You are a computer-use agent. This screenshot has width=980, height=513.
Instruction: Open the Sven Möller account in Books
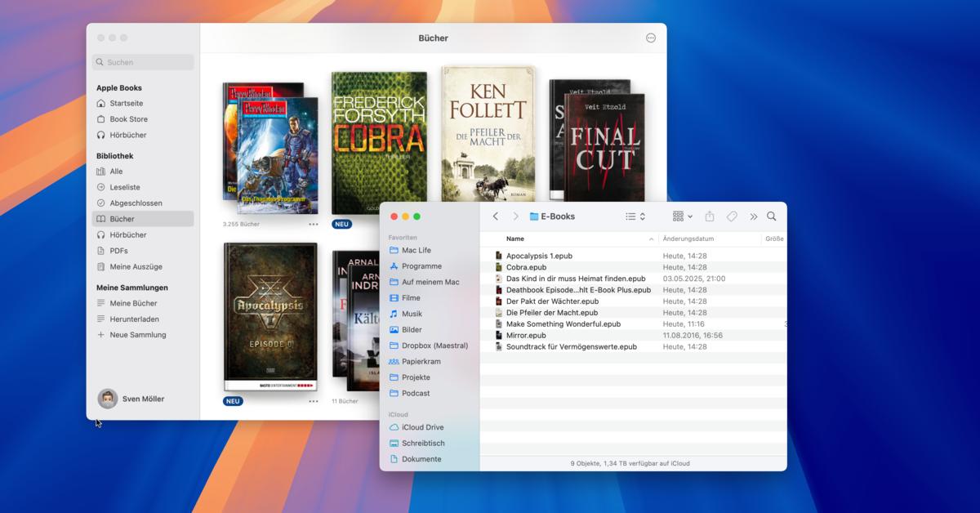[x=131, y=399]
